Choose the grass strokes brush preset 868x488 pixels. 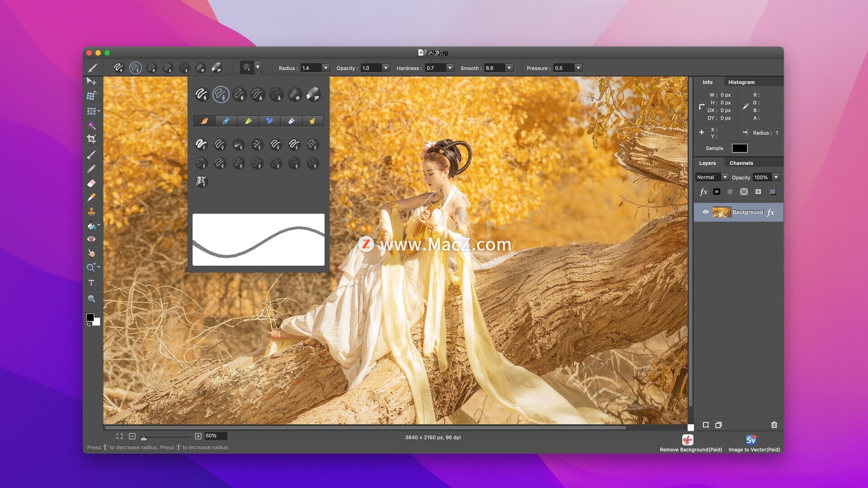coord(238,145)
